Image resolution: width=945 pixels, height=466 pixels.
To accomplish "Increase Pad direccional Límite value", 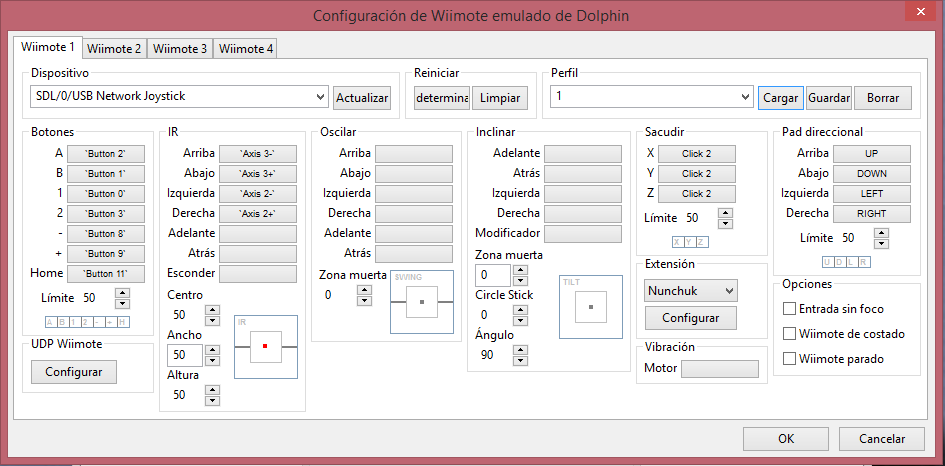I will [881, 233].
